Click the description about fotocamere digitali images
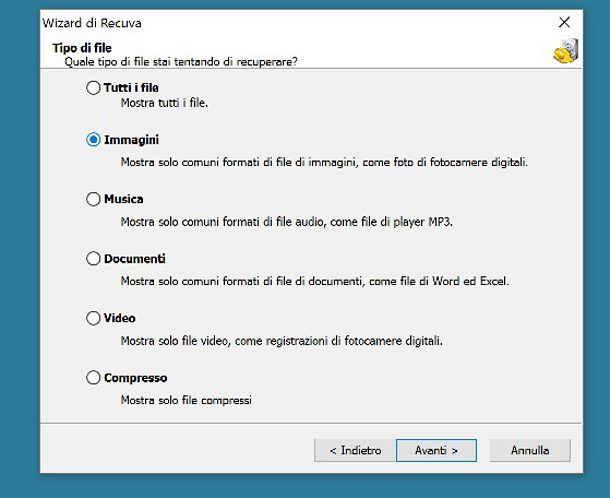The width and height of the screenshot is (610, 498). (324, 162)
